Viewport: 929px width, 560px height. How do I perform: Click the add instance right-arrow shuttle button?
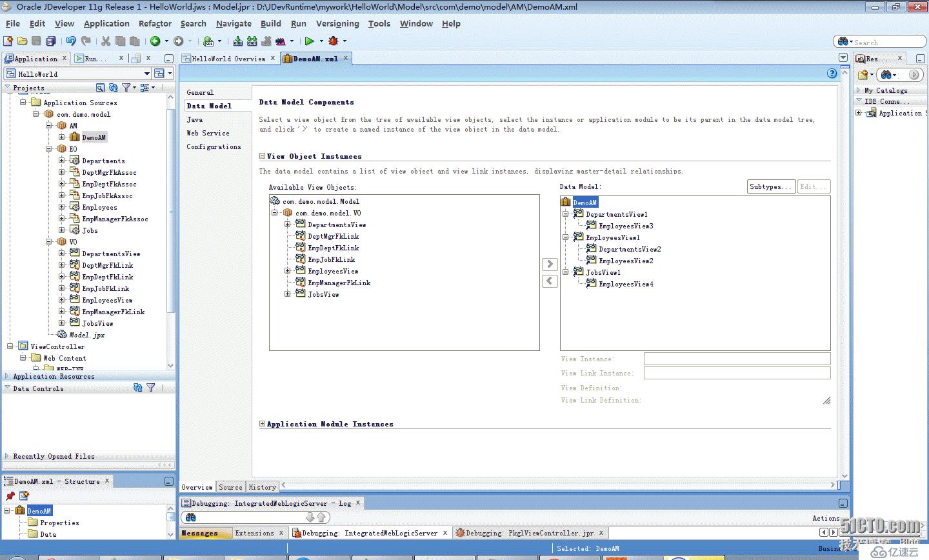point(550,264)
